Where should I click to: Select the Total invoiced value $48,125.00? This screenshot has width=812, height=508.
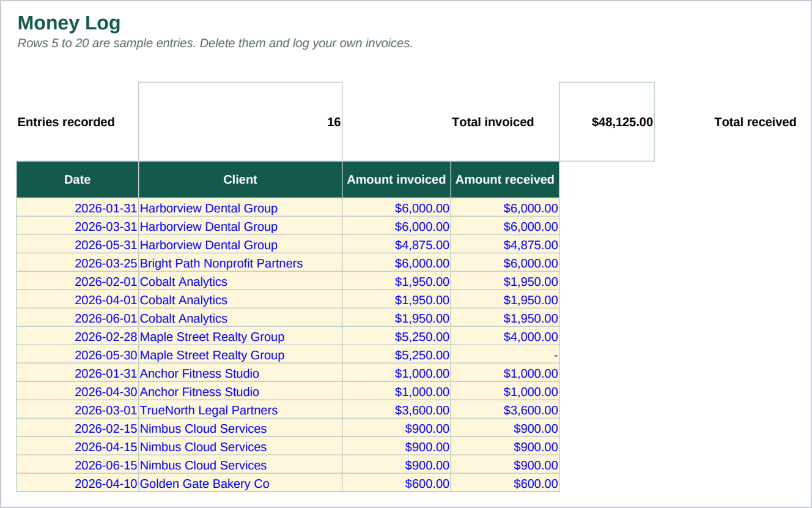pos(607,122)
